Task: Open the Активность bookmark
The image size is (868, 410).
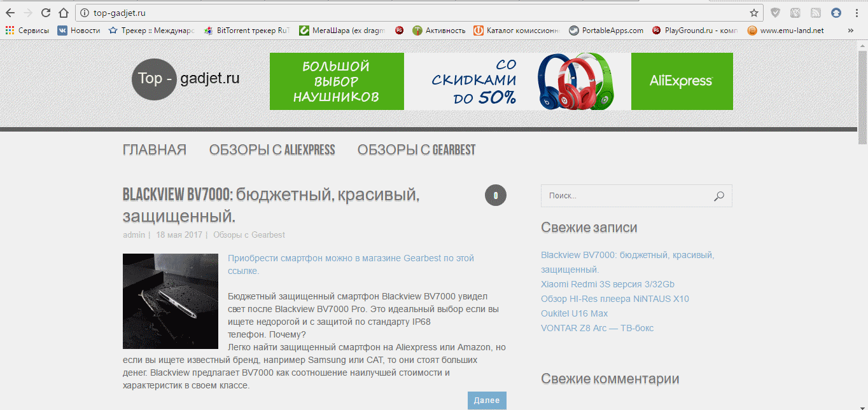Action: pyautogui.click(x=439, y=30)
